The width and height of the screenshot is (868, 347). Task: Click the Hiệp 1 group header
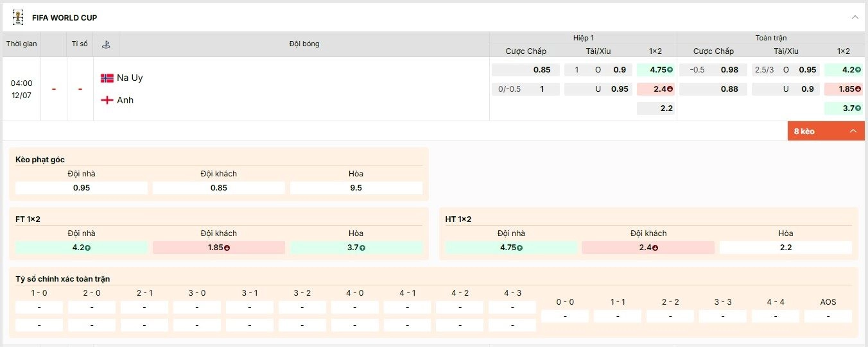(584, 38)
